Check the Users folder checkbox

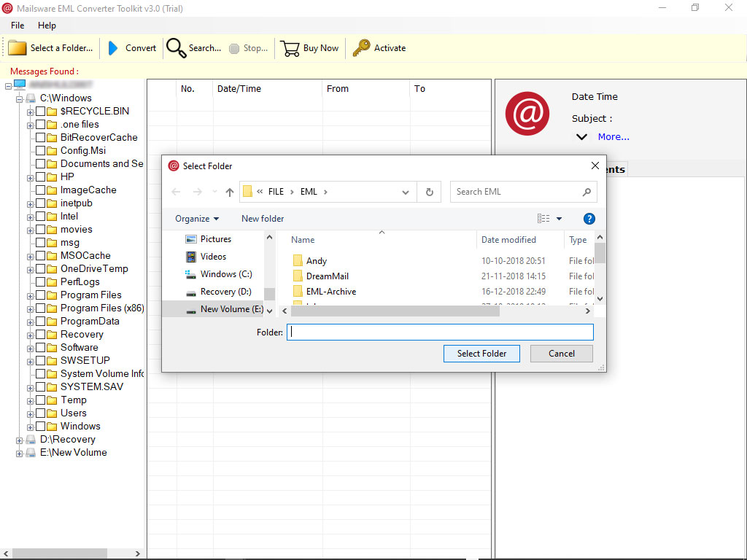coord(41,413)
